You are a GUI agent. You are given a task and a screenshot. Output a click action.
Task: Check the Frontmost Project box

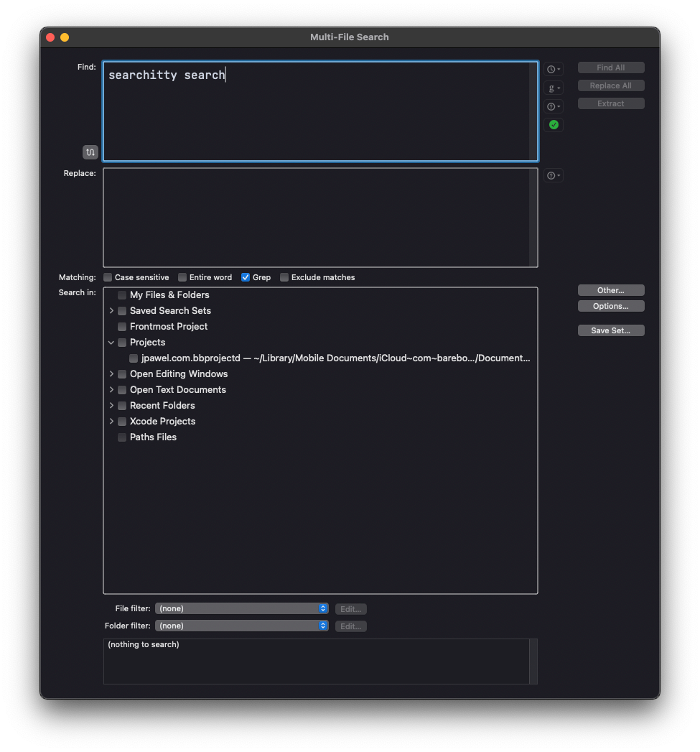coord(122,327)
